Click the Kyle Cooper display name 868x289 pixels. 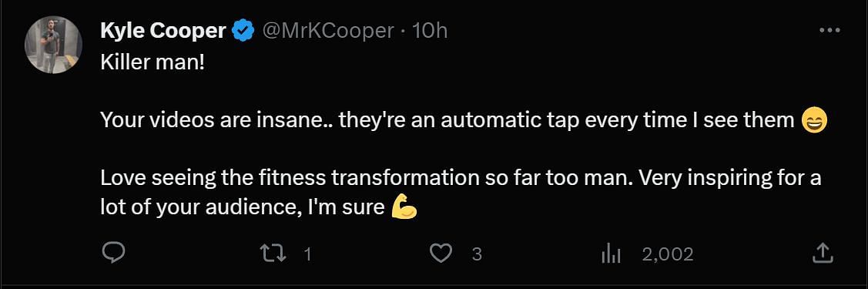coord(163,31)
